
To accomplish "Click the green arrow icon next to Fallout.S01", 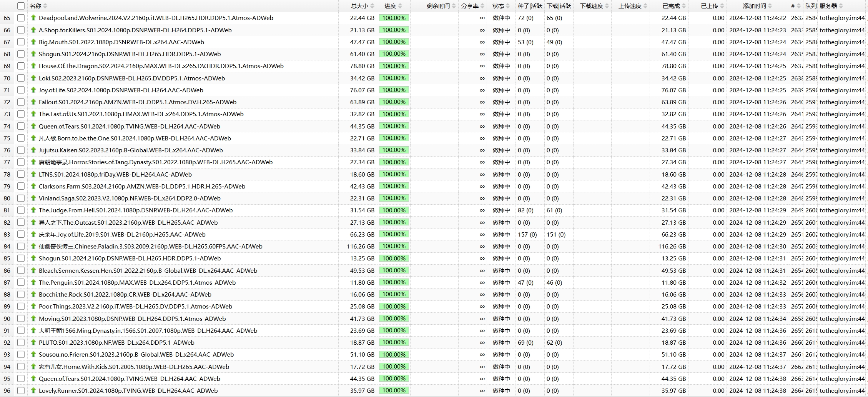I will [33, 102].
